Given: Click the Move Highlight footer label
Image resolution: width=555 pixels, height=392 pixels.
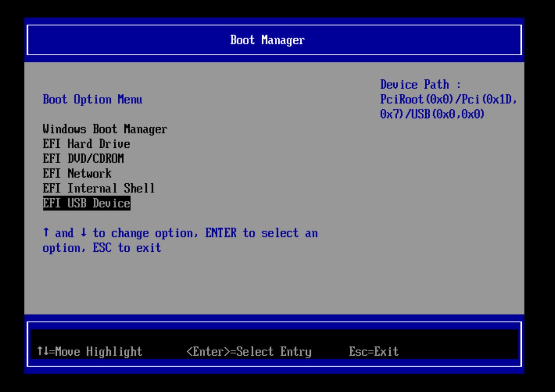Looking at the screenshot, I should [x=98, y=351].
